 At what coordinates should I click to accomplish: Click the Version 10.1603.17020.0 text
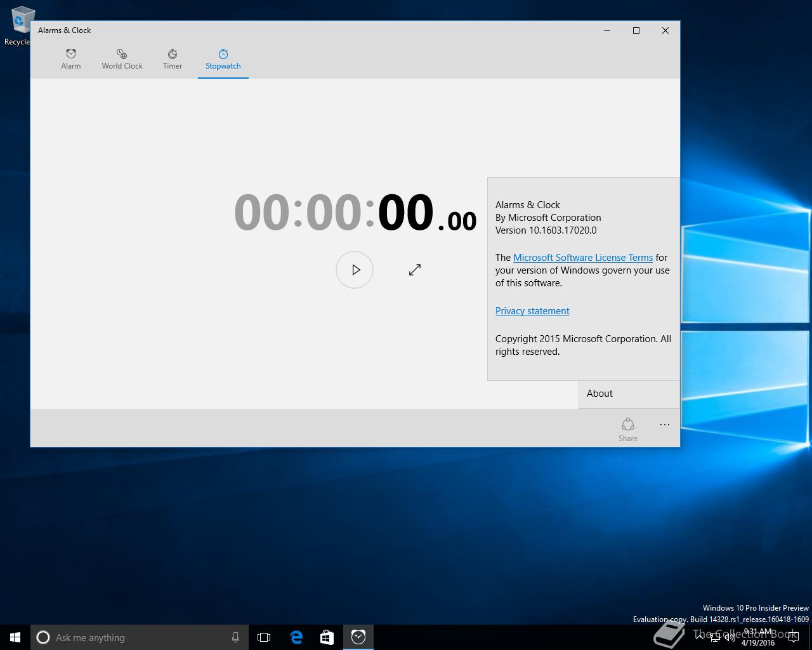tap(546, 230)
